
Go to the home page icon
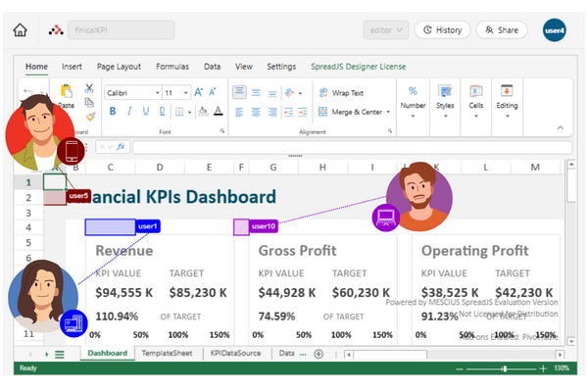click(20, 30)
